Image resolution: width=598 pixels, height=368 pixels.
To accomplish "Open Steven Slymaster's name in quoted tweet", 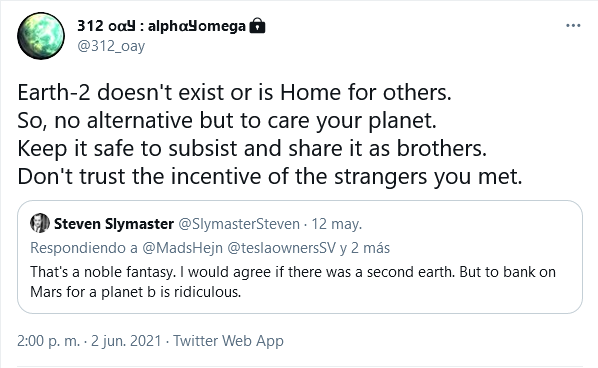I will coord(114,223).
